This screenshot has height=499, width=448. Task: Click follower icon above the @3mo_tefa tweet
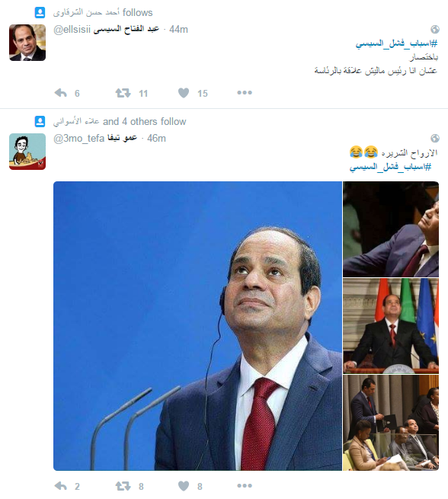pyautogui.click(x=40, y=122)
